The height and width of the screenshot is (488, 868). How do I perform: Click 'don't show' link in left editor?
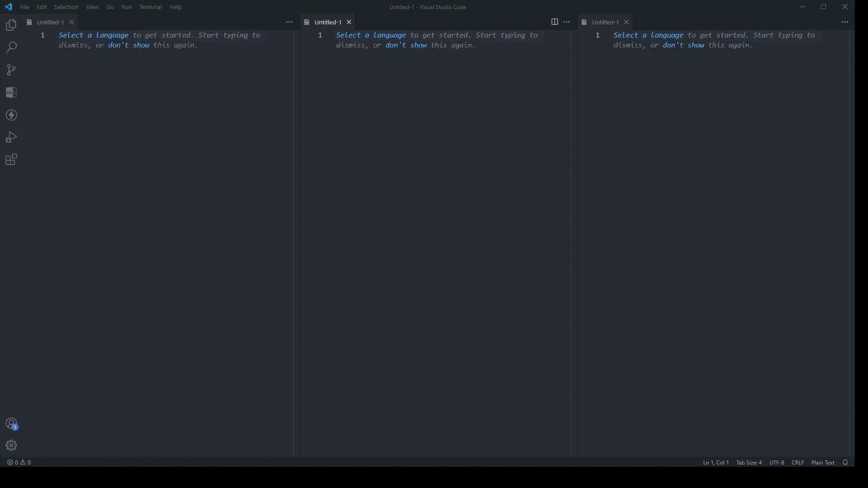tap(129, 45)
